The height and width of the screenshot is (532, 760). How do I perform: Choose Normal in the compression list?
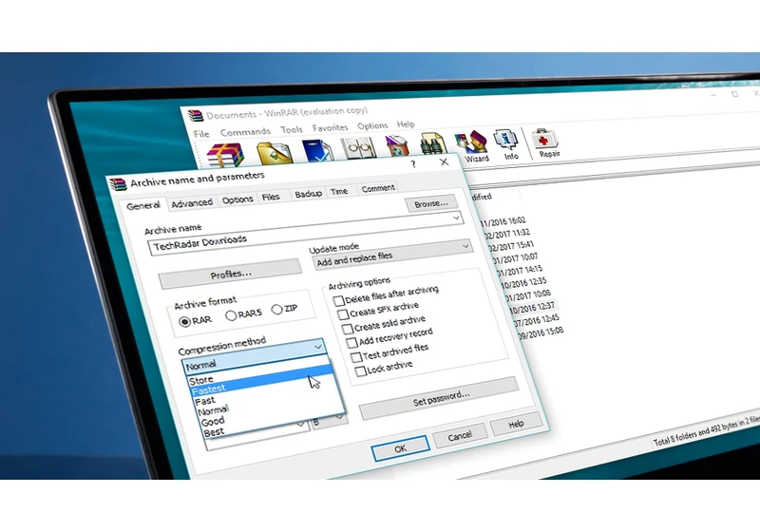coord(213,411)
